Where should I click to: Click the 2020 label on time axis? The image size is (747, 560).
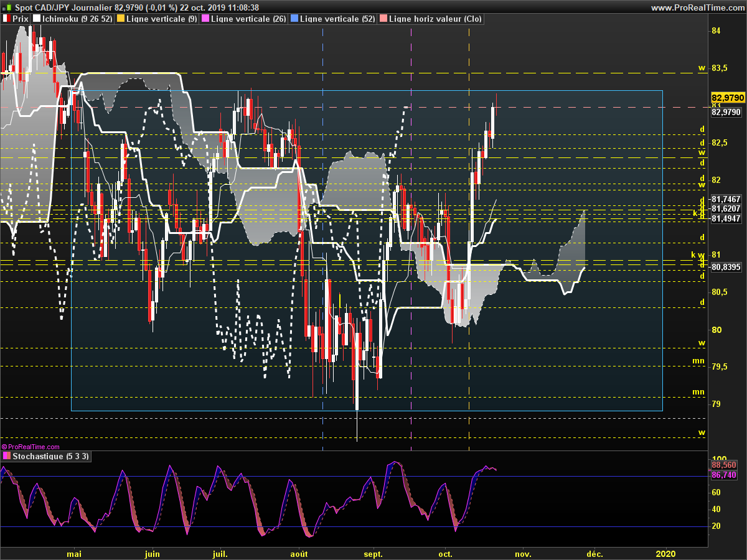coord(665,554)
